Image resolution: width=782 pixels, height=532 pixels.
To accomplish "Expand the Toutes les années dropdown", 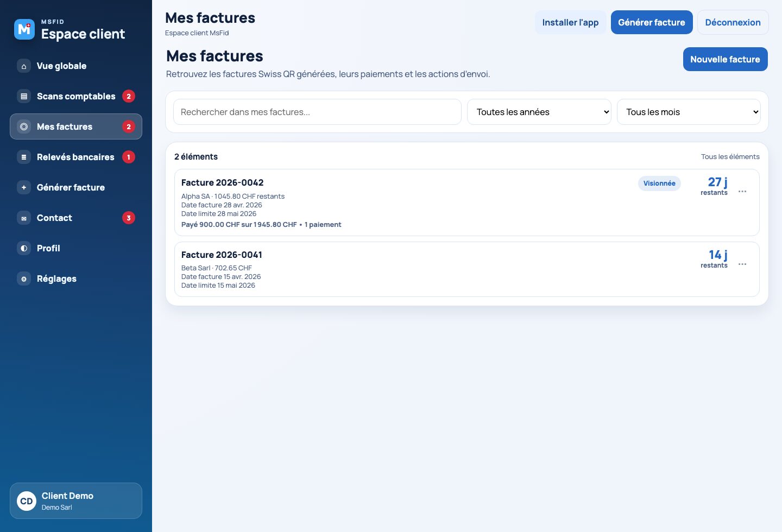I will point(539,112).
